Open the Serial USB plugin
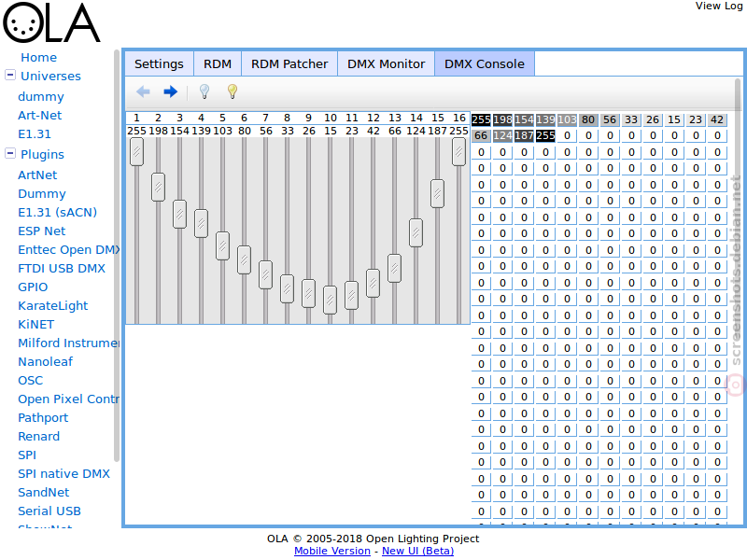Screen dimensions: 747x560 tap(49, 511)
